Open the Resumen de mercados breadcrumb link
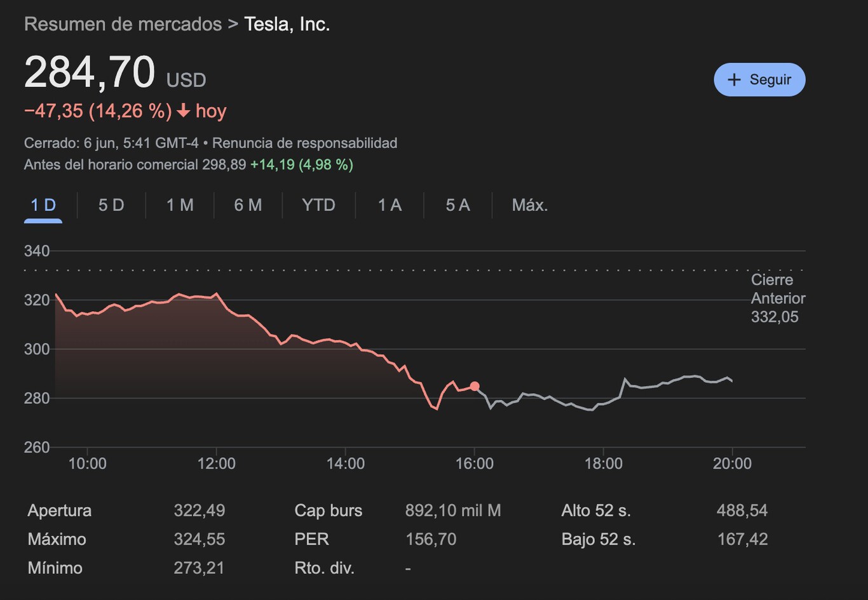 point(123,24)
